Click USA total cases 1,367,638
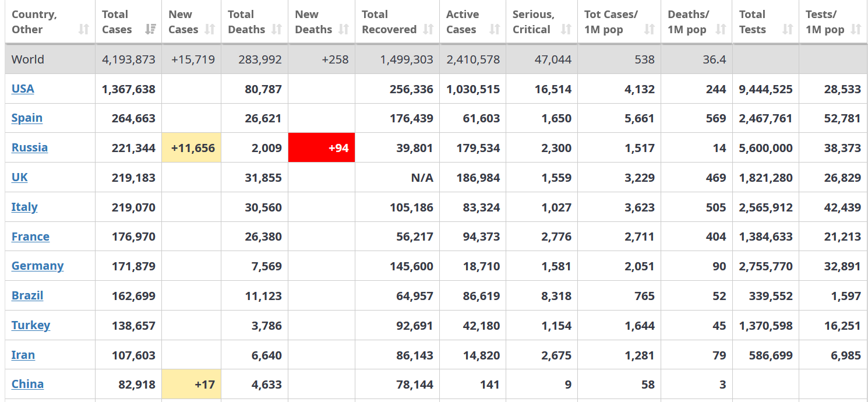Image resolution: width=868 pixels, height=402 pixels. (x=129, y=89)
